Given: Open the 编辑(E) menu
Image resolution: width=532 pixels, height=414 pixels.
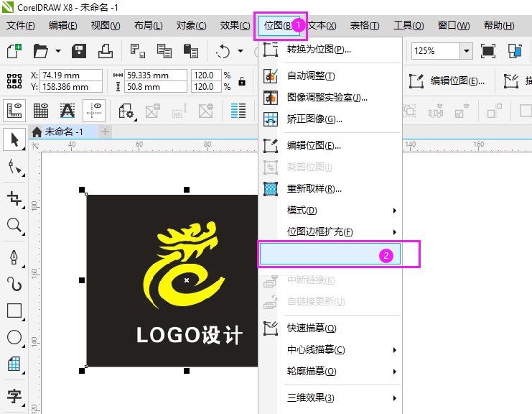Looking at the screenshot, I should (x=62, y=26).
